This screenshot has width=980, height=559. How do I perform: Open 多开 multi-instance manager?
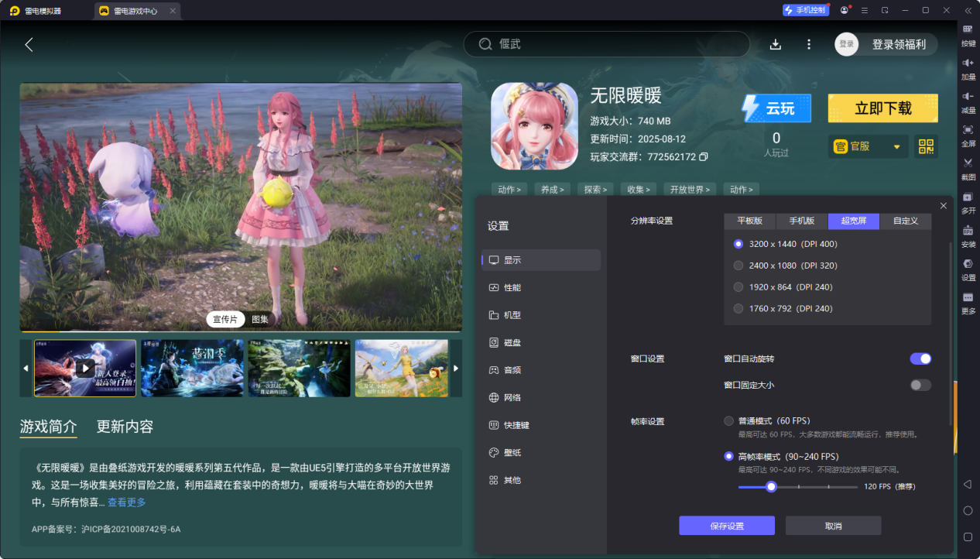968,202
